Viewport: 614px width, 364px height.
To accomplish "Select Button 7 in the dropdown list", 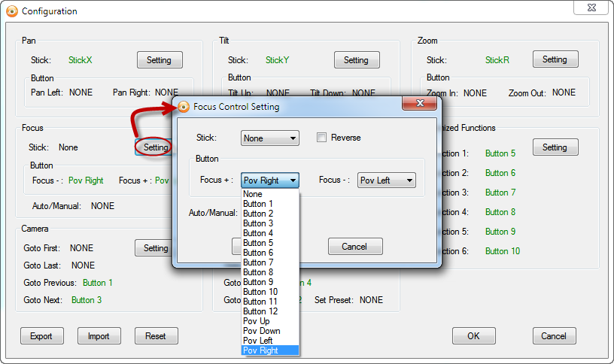I will point(270,262).
